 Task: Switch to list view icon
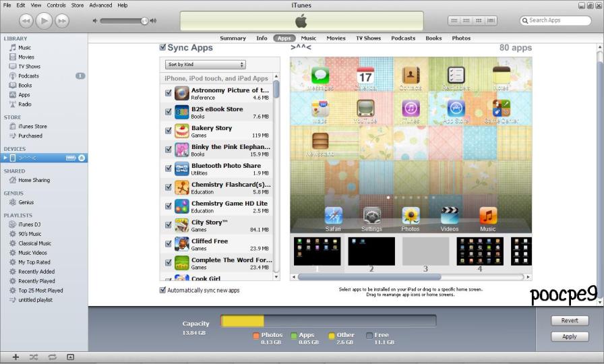click(x=454, y=20)
